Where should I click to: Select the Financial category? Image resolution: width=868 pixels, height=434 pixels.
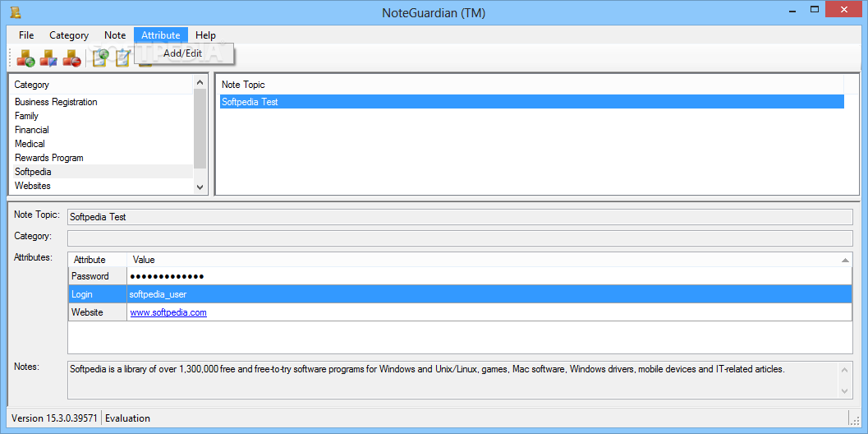(x=103, y=130)
